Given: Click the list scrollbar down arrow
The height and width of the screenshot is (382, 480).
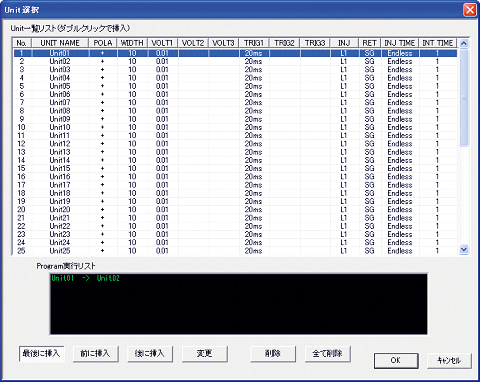Looking at the screenshot, I should point(464,249).
